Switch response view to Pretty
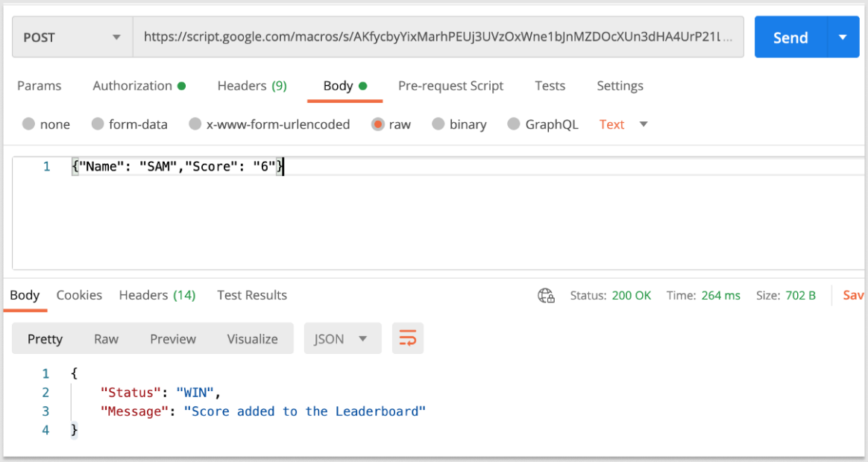The width and height of the screenshot is (868, 462). point(45,338)
